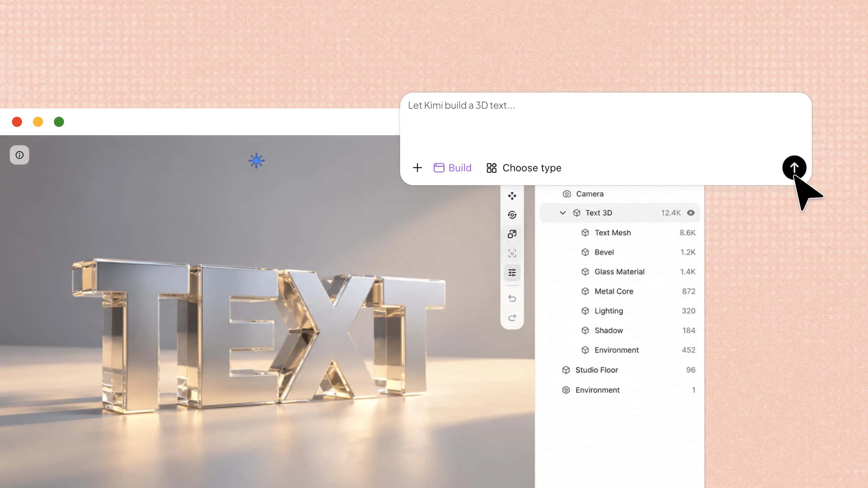This screenshot has width=868, height=488.
Task: Click the yellow minimize window dot
Action: pos(38,122)
